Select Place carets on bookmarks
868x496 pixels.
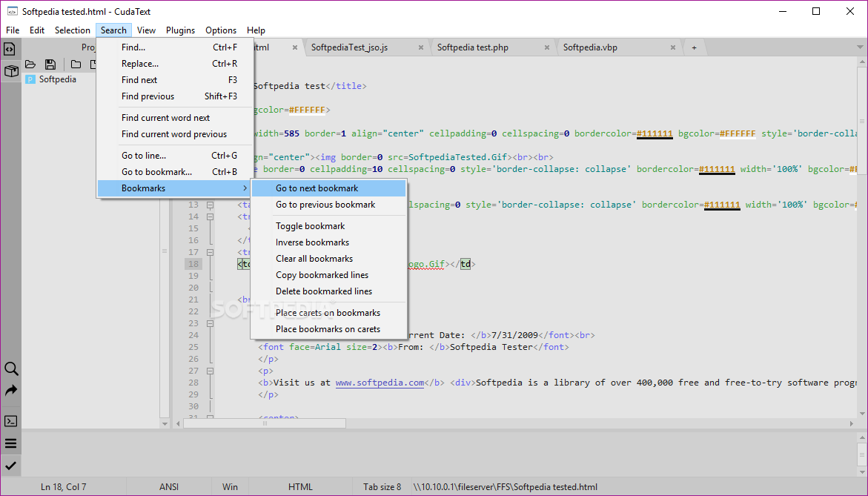(x=329, y=313)
